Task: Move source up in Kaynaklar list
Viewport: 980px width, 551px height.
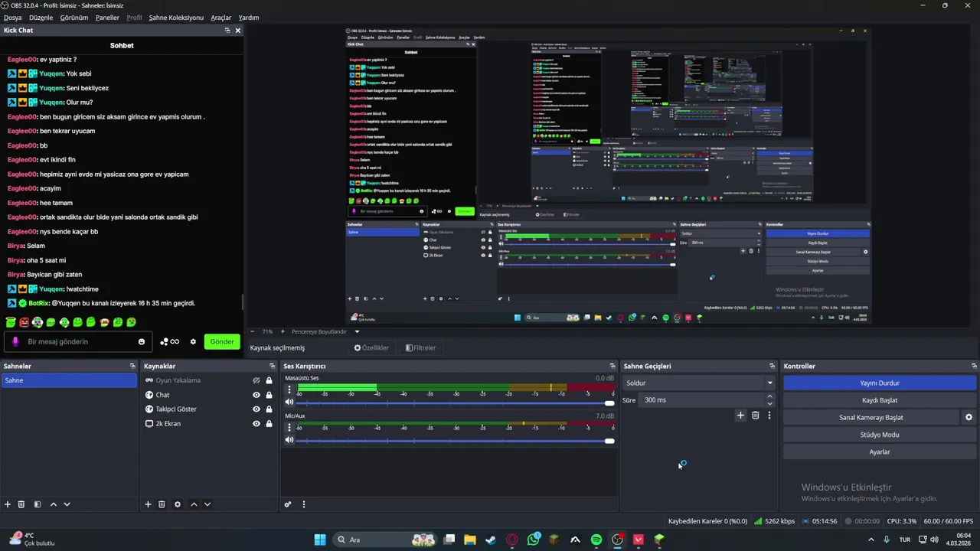Action: (x=194, y=504)
